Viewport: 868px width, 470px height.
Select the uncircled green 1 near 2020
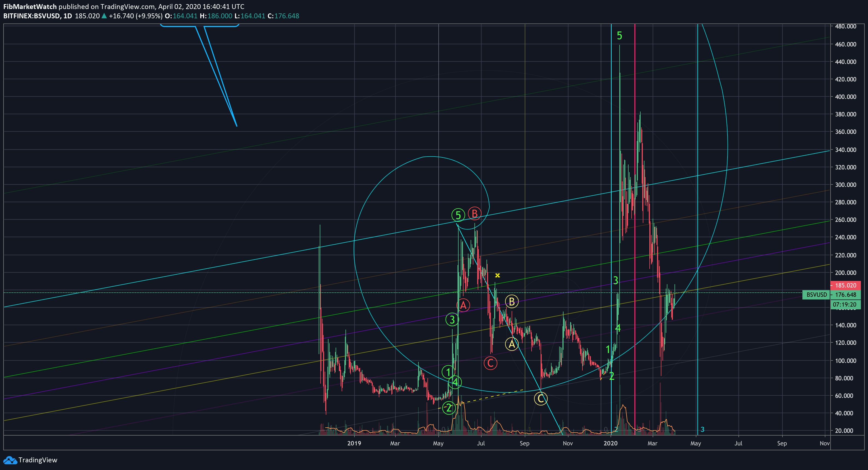click(x=608, y=349)
